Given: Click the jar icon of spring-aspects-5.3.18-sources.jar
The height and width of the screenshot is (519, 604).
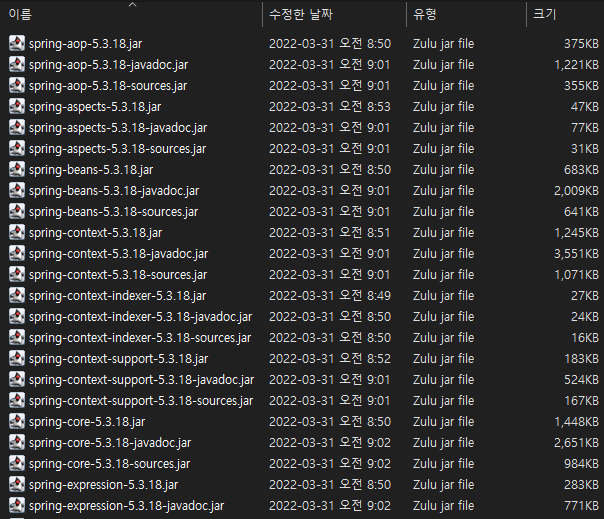Looking at the screenshot, I should [17, 148].
